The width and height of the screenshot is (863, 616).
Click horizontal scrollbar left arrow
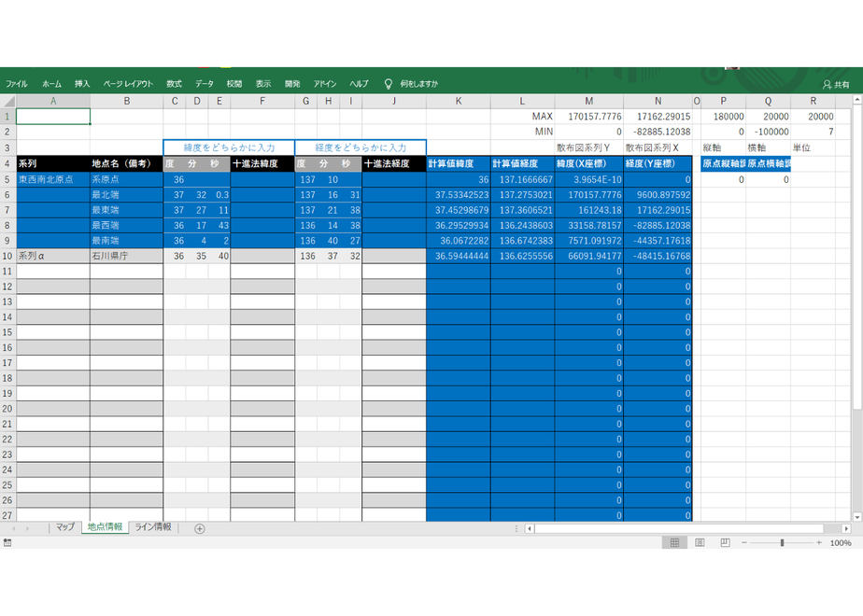(530, 528)
